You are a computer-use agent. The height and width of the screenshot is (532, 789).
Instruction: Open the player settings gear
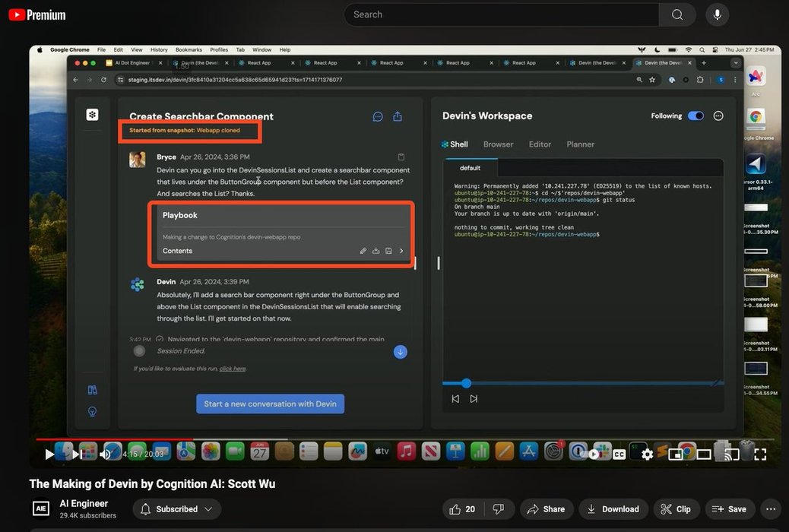click(648, 454)
